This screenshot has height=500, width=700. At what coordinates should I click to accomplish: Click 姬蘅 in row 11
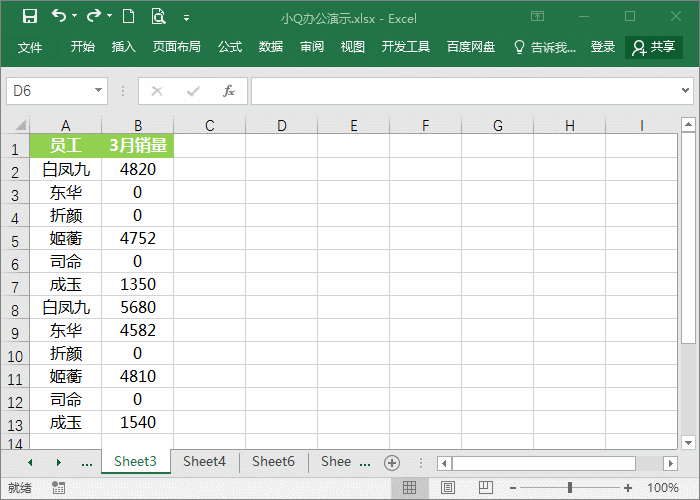pos(66,376)
